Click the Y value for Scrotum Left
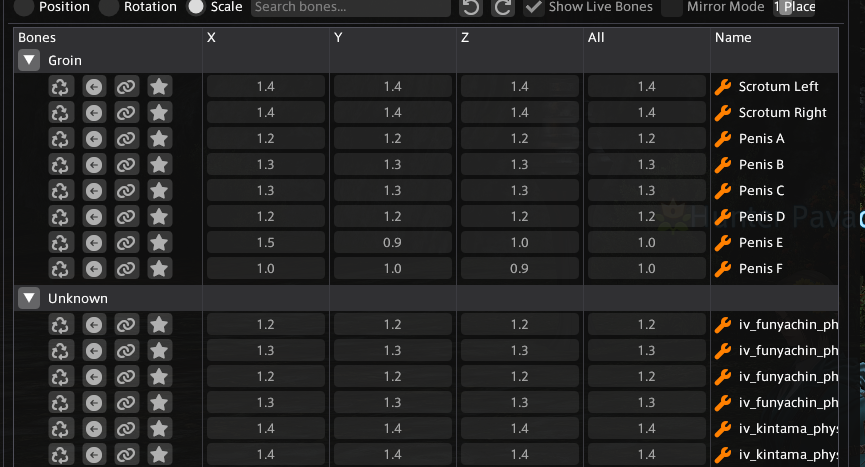 tap(393, 87)
